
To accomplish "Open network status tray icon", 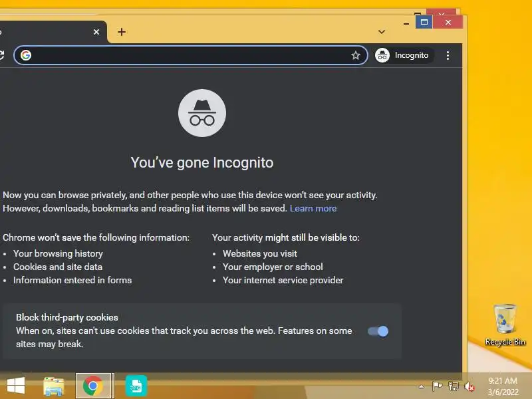I will point(454,386).
